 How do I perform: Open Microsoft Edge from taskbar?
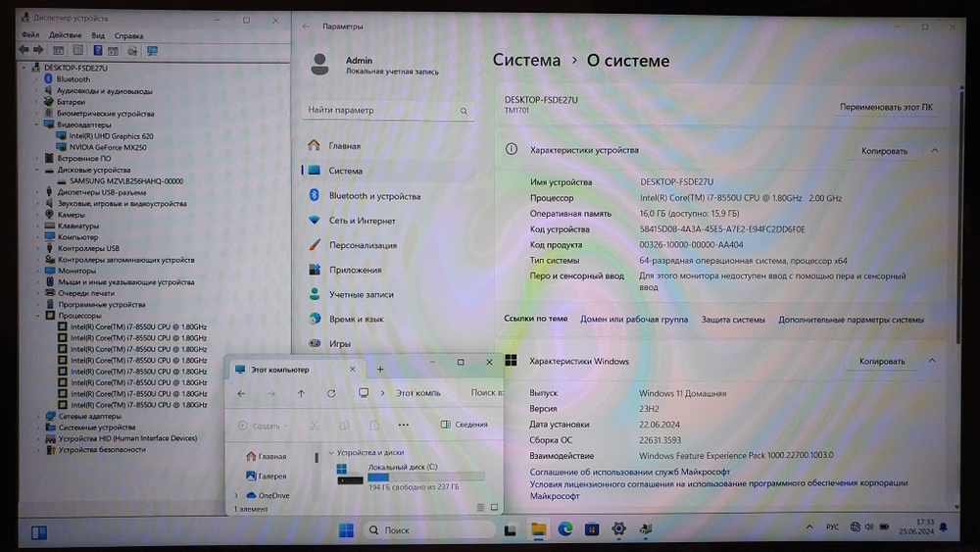coord(565,529)
